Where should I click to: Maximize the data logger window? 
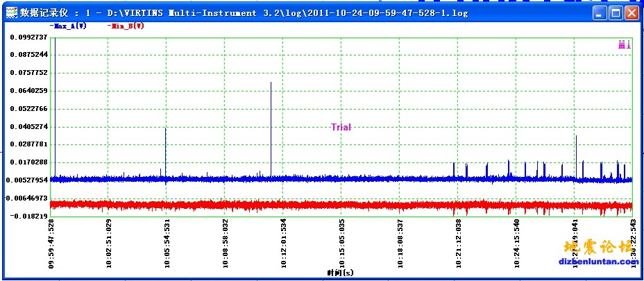[x=616, y=12]
